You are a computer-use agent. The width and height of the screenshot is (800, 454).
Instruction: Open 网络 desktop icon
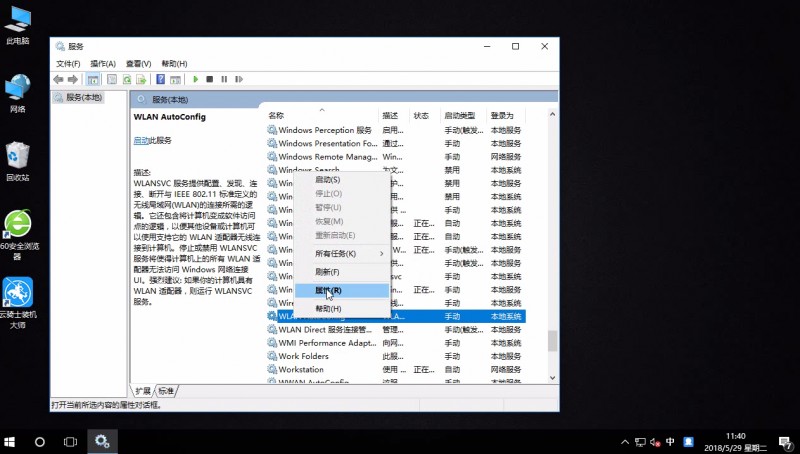[18, 93]
